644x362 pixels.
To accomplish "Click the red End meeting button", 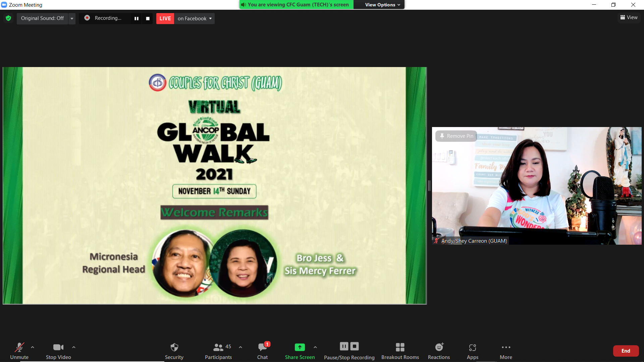I will click(626, 351).
